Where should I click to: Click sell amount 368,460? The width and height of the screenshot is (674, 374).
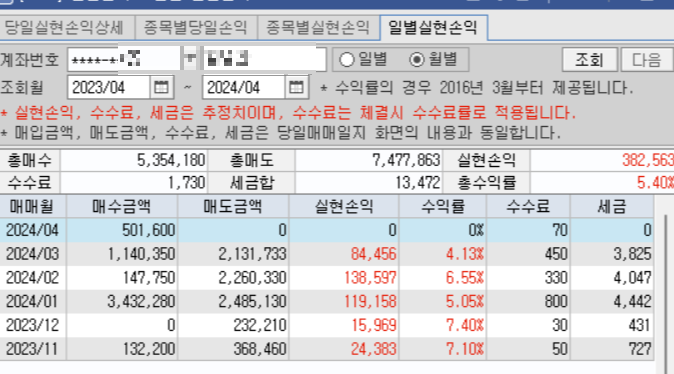(x=260, y=349)
